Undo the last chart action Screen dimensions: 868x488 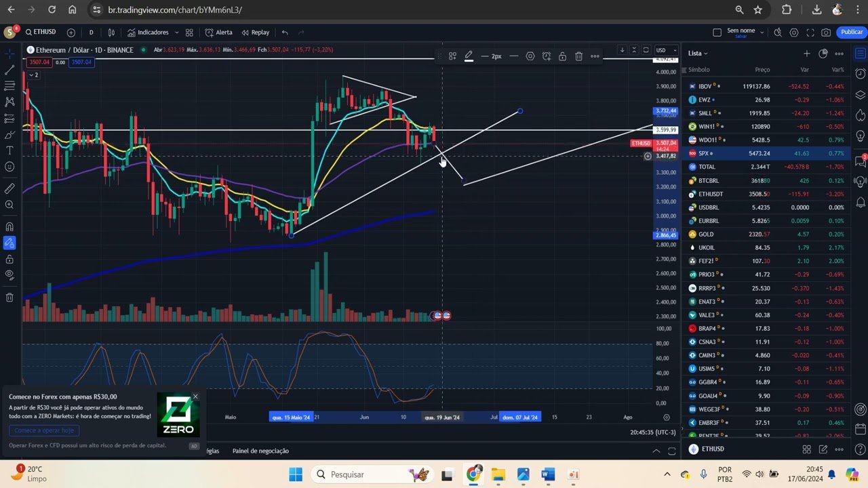click(x=285, y=32)
